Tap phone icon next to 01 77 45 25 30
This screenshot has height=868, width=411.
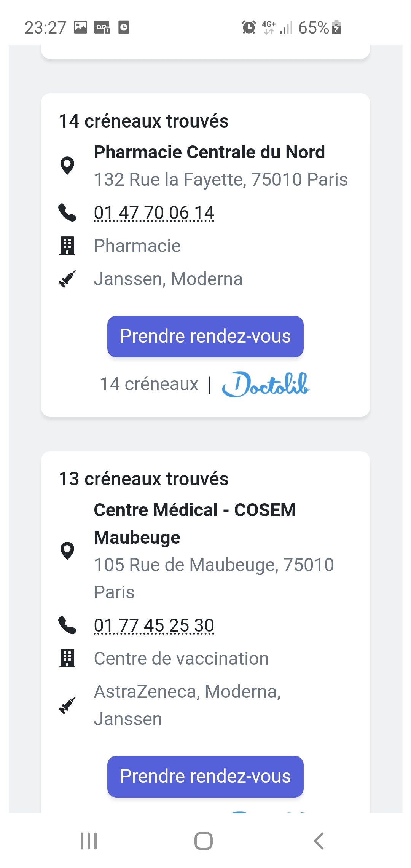[67, 625]
